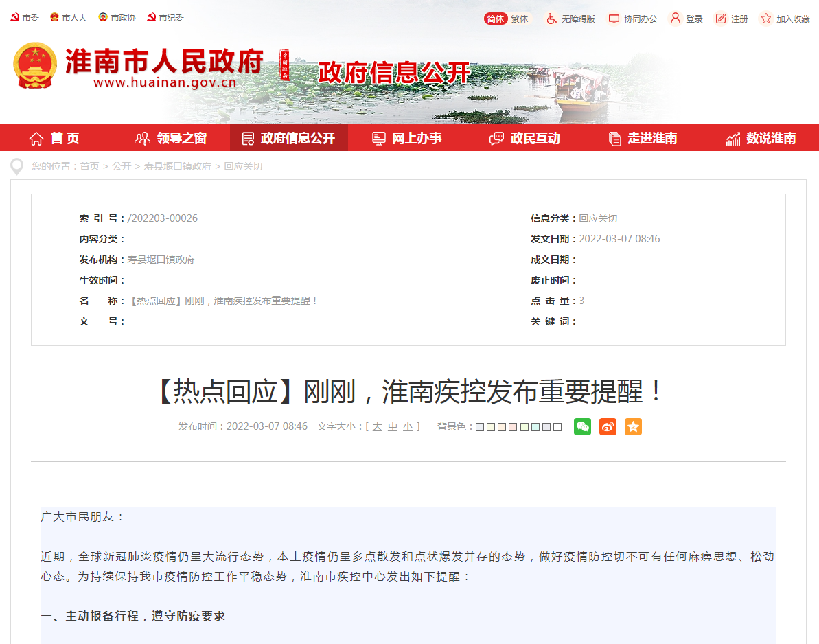819x644 pixels.
Task: Open the 走进淮南 navigation menu
Action: click(643, 137)
